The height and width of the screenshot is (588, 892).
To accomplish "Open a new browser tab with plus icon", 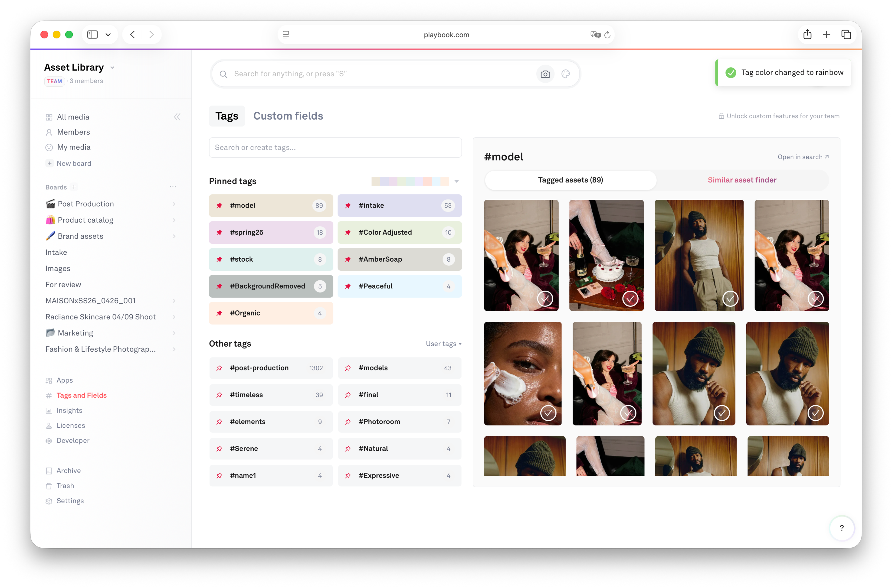I will [826, 35].
